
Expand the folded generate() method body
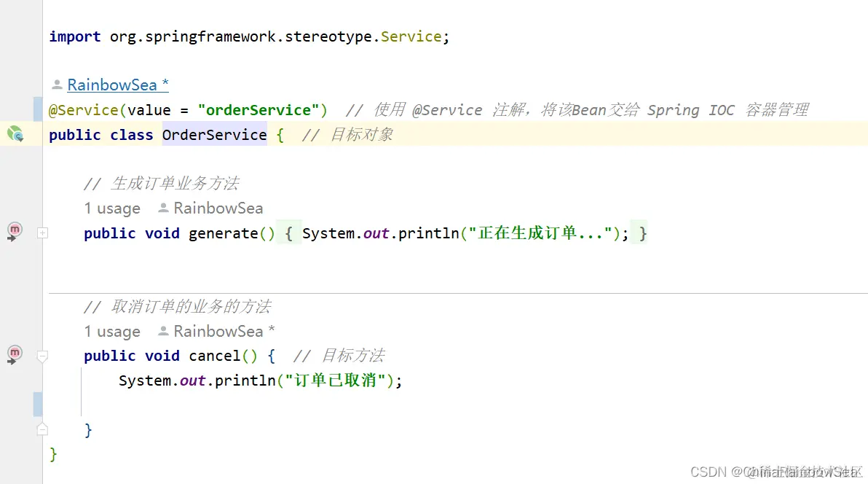pyautogui.click(x=43, y=233)
